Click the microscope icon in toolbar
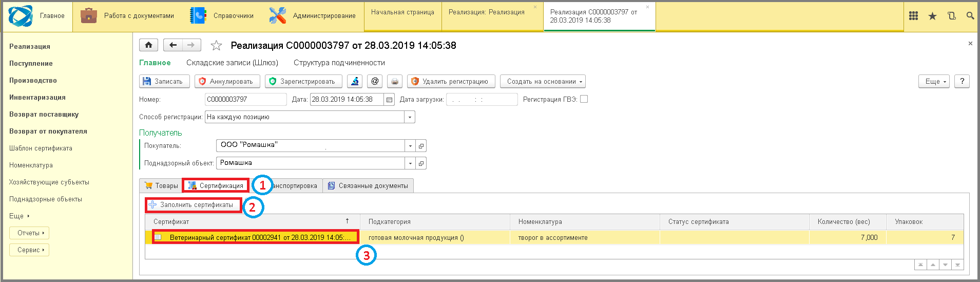 point(355,81)
